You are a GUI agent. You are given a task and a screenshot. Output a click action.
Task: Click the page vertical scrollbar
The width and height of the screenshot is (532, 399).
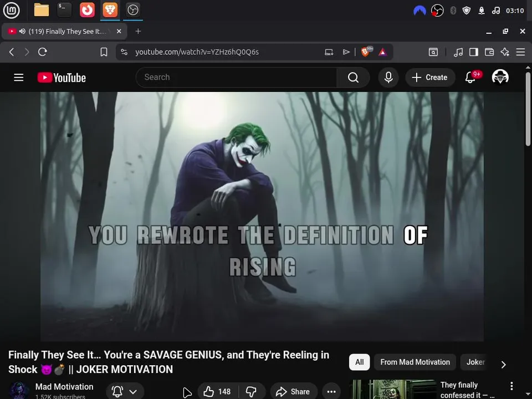(528, 109)
